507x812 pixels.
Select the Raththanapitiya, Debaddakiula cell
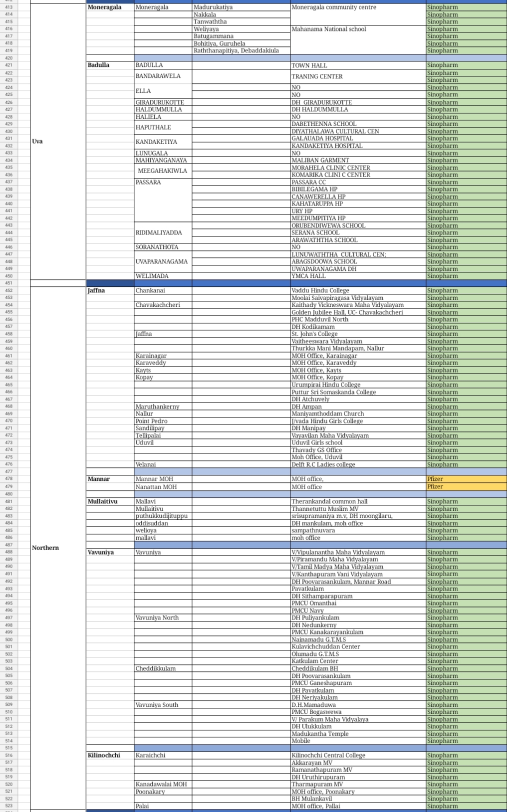click(x=241, y=51)
